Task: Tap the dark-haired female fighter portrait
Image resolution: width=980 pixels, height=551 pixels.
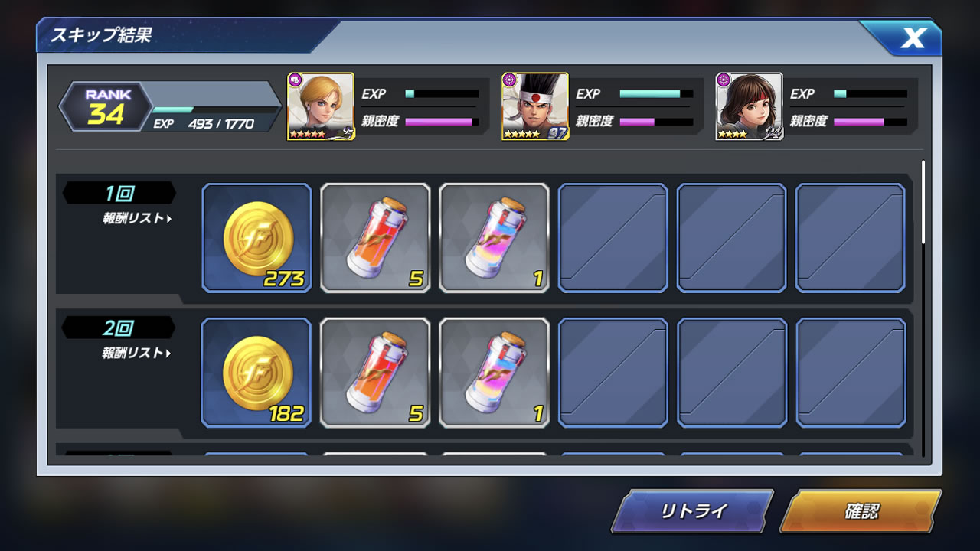Action: pos(750,106)
